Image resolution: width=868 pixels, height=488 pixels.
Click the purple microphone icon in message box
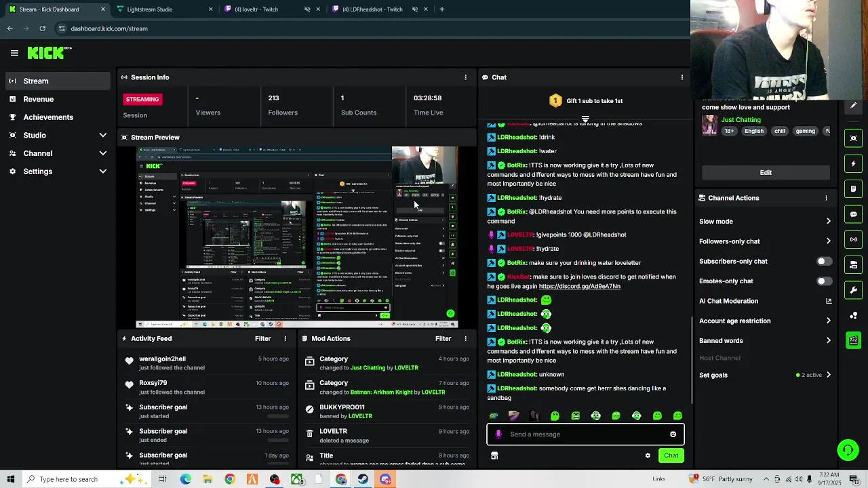499,434
